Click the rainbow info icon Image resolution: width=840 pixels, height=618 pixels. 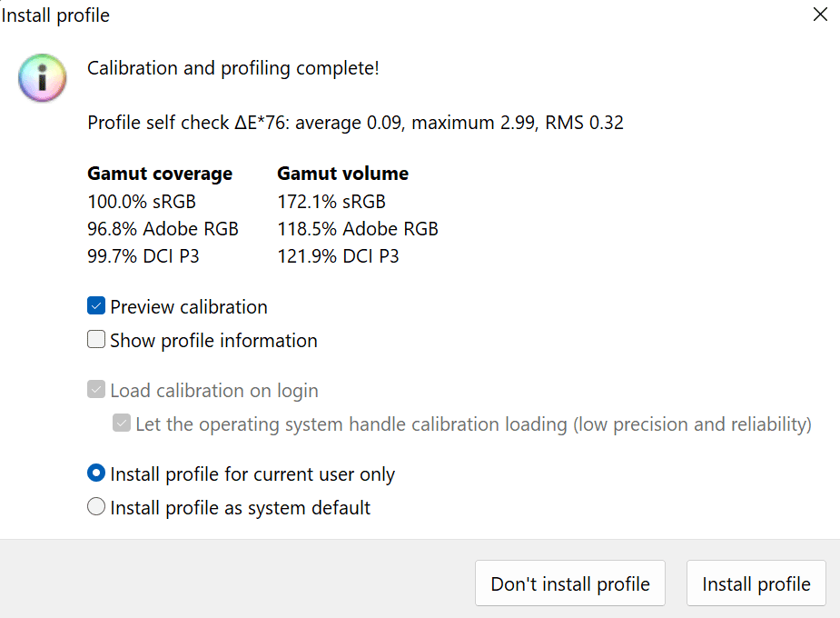click(43, 78)
